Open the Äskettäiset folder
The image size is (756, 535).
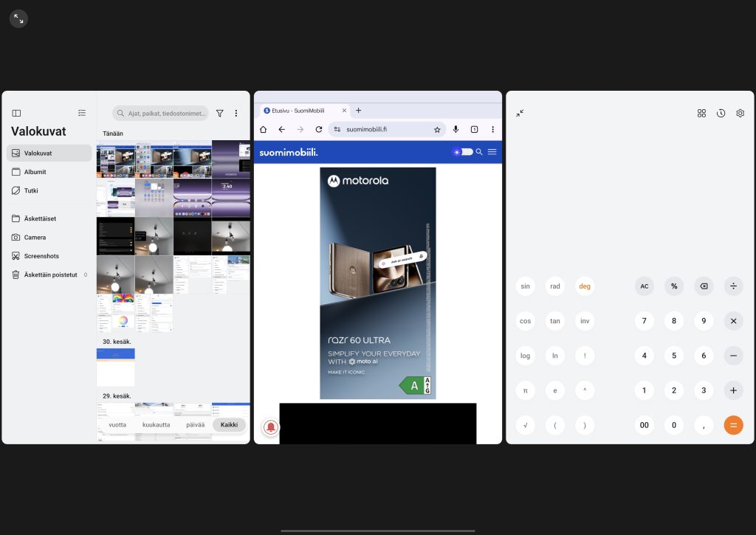[49, 219]
